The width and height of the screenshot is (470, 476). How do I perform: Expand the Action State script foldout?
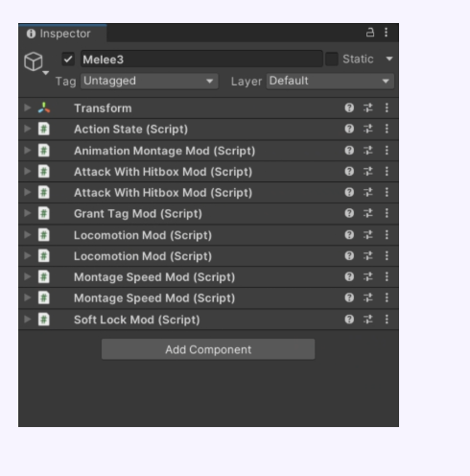(28, 129)
